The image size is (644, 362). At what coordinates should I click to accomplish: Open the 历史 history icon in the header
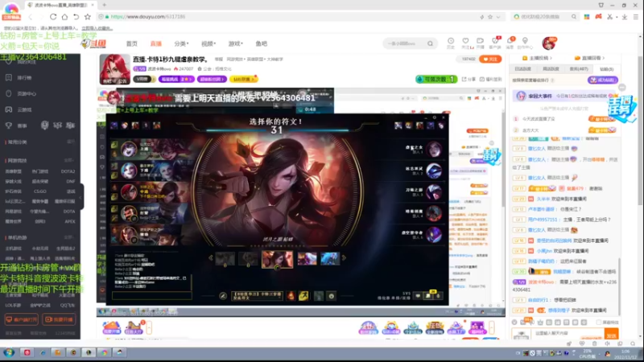[x=451, y=43]
